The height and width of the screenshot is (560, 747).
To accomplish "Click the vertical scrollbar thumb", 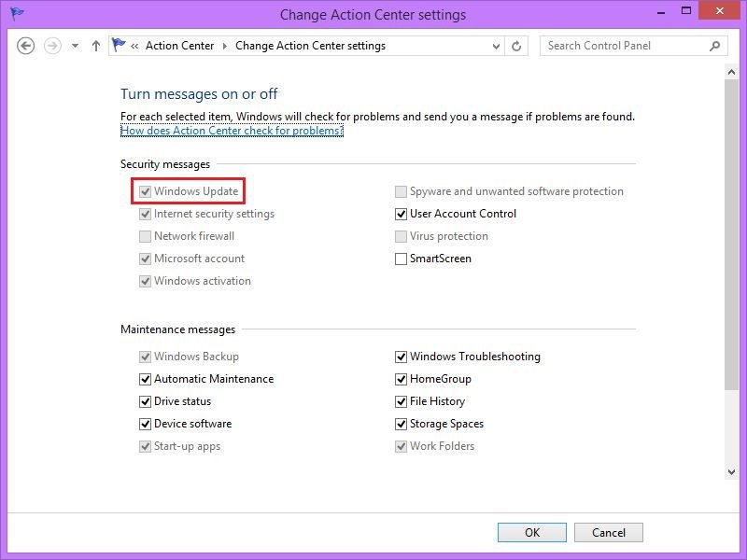I will pyautogui.click(x=731, y=235).
